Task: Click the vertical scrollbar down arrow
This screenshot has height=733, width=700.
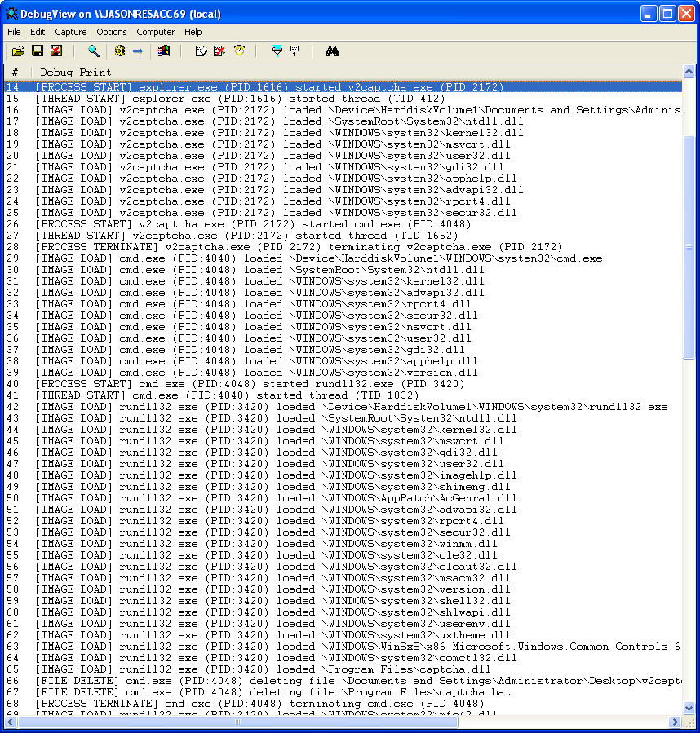Action: coord(689,709)
